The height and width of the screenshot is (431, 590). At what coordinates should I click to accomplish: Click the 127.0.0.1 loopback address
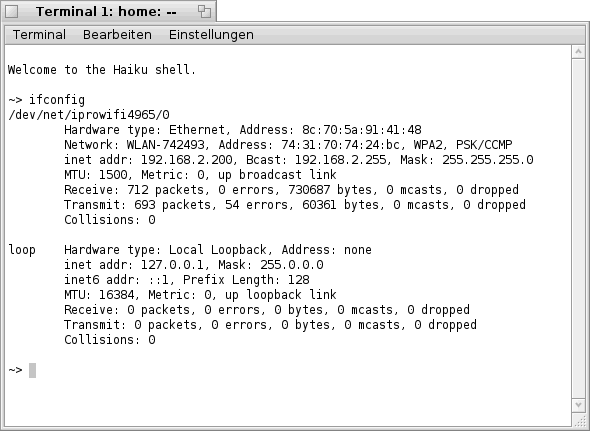click(x=172, y=265)
